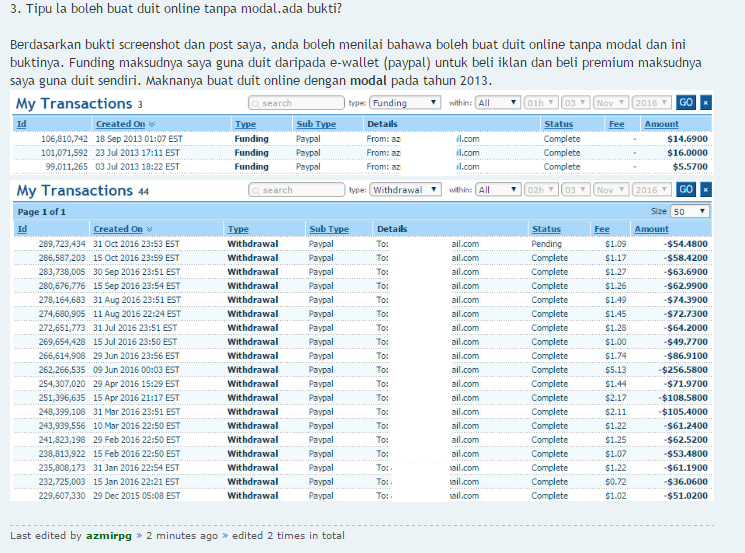Open the 03 day dropdown in Withdrawal panel
Image resolution: width=745 pixels, height=553 pixels.
pyautogui.click(x=575, y=190)
